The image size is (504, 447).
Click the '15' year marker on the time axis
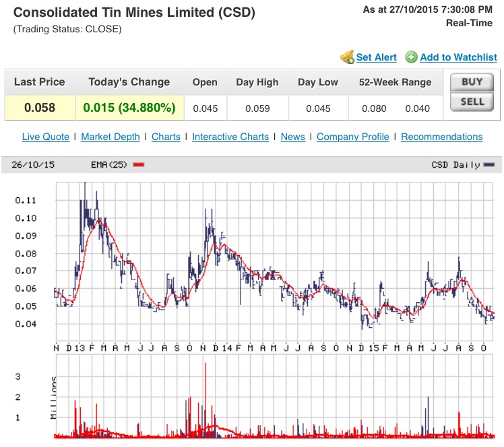[x=374, y=348]
